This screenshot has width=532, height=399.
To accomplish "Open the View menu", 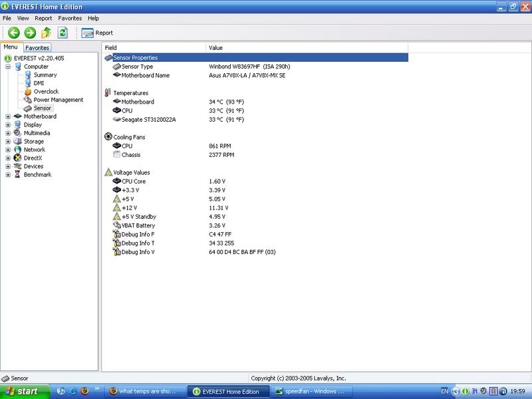I will (23, 19).
